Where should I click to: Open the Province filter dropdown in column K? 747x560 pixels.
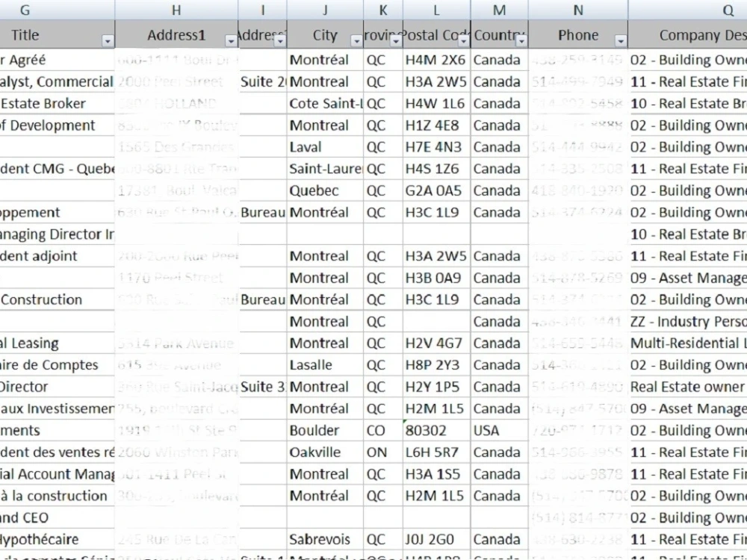pos(396,41)
